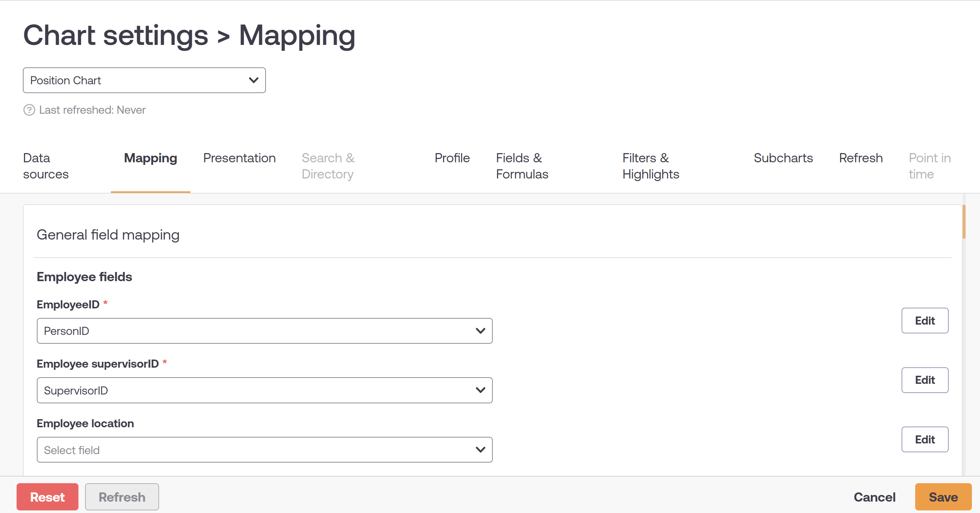
Task: Click the Reset button
Action: [47, 497]
